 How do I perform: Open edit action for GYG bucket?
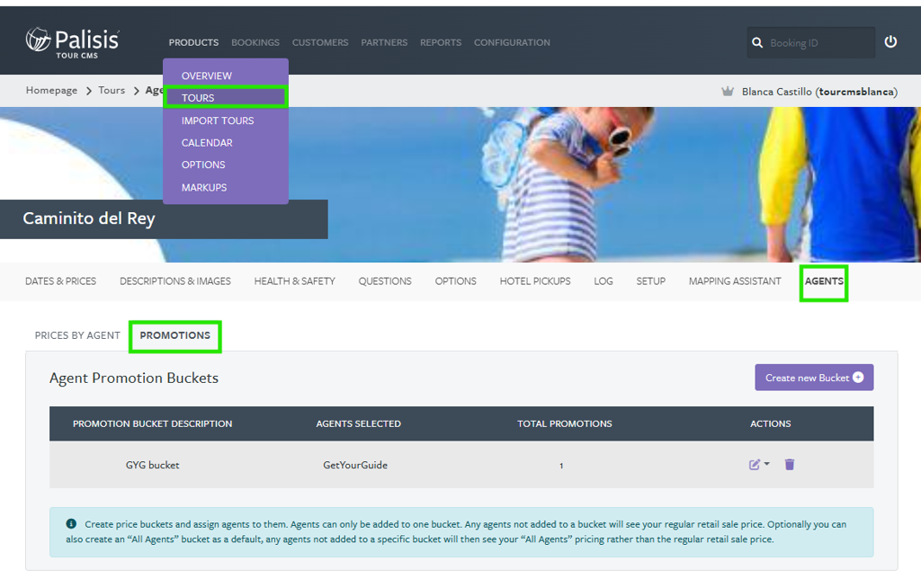pos(755,465)
